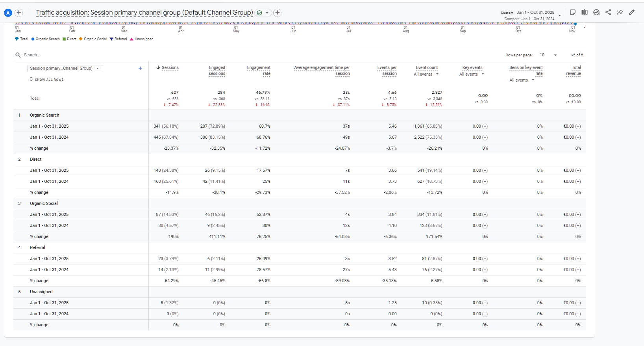
Task: Open the custom date range picker
Action: 535,13
